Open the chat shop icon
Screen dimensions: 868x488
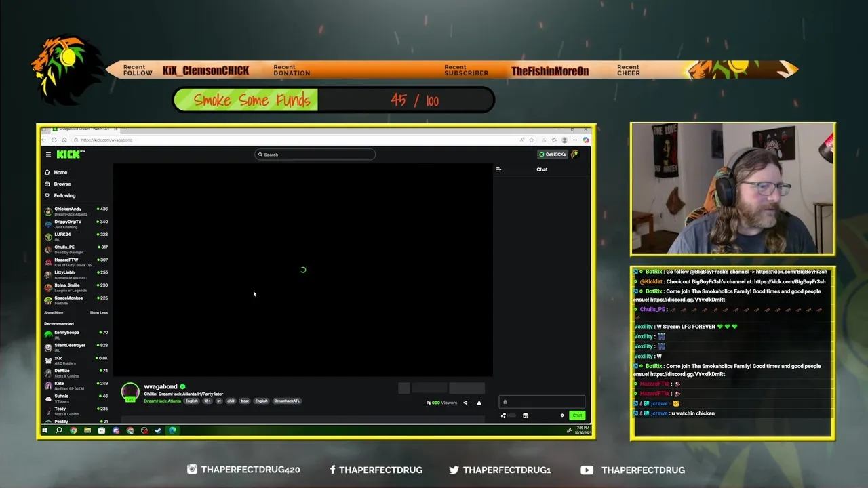(x=525, y=415)
